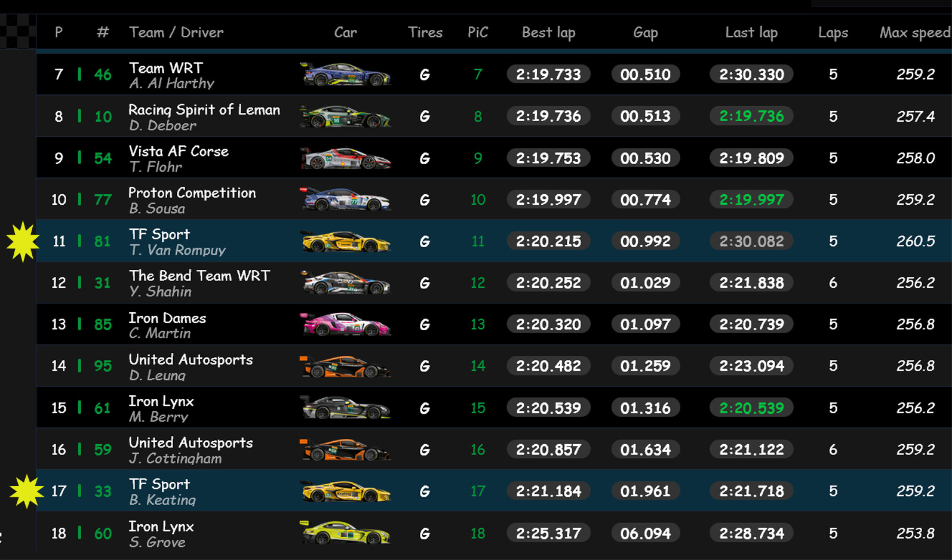Sort by the Max speed column header
Screen dimensions: 952x560
click(x=914, y=32)
